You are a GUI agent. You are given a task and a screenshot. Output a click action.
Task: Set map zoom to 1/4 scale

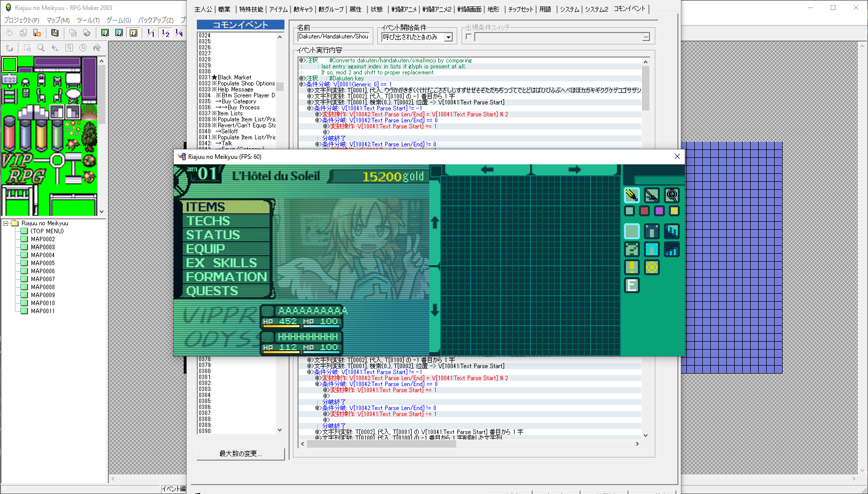click(x=179, y=33)
